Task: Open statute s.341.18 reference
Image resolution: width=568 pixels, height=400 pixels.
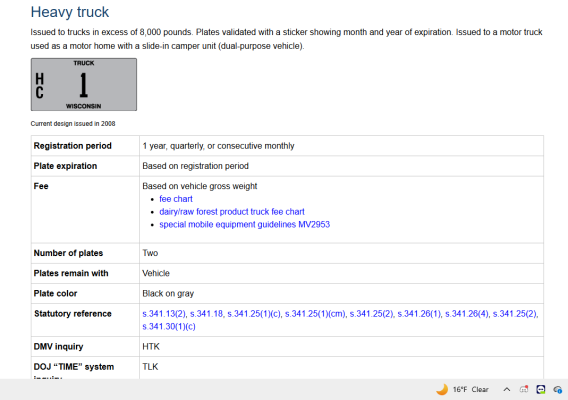Action: [206, 314]
